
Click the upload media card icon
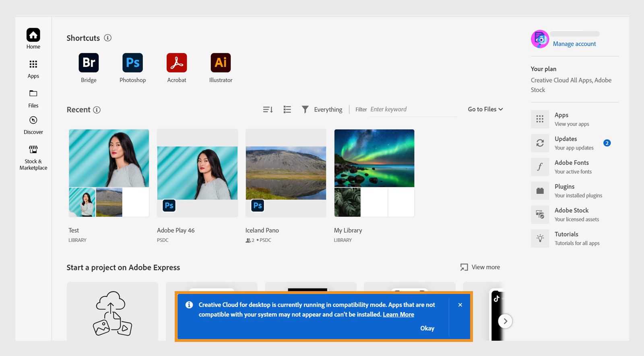112,314
